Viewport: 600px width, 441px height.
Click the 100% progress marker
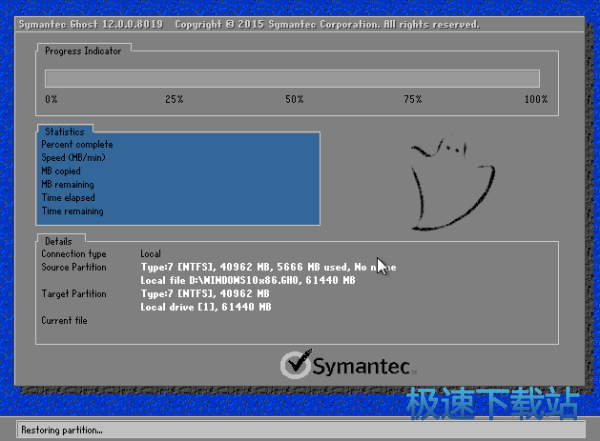(x=536, y=99)
